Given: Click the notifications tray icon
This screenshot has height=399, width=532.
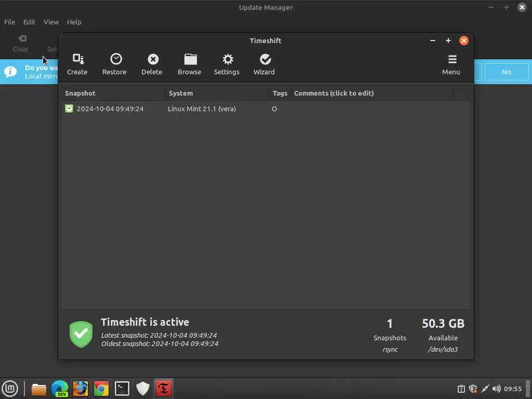Looking at the screenshot, I should pos(461,389).
